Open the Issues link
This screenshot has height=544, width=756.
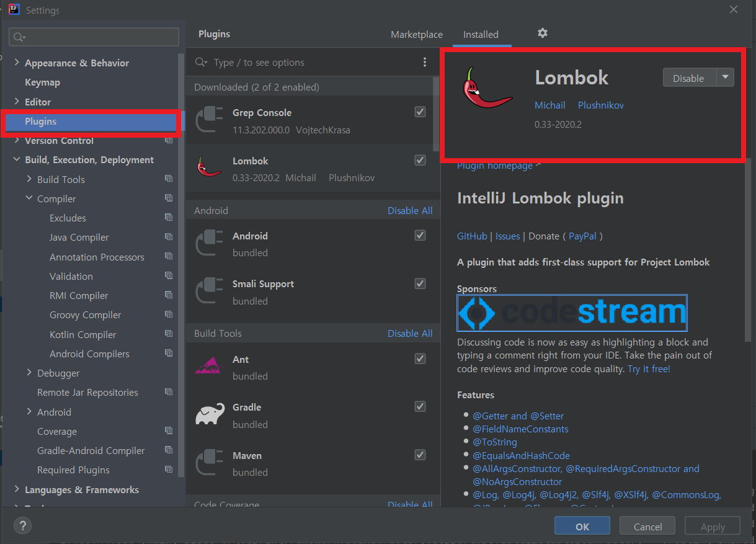click(x=507, y=236)
